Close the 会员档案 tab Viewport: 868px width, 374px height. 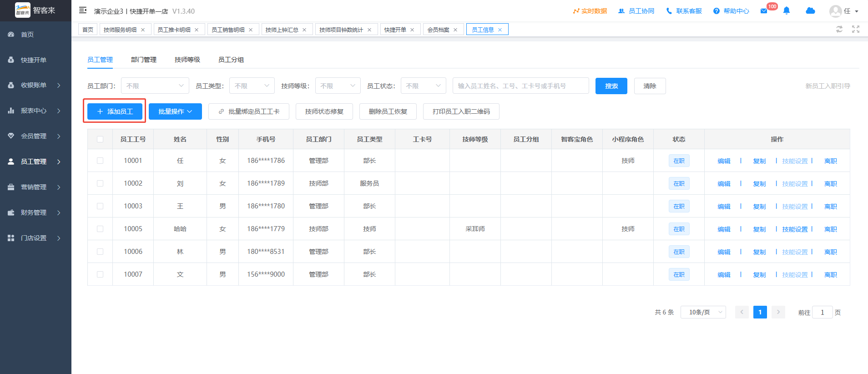pyautogui.click(x=455, y=30)
